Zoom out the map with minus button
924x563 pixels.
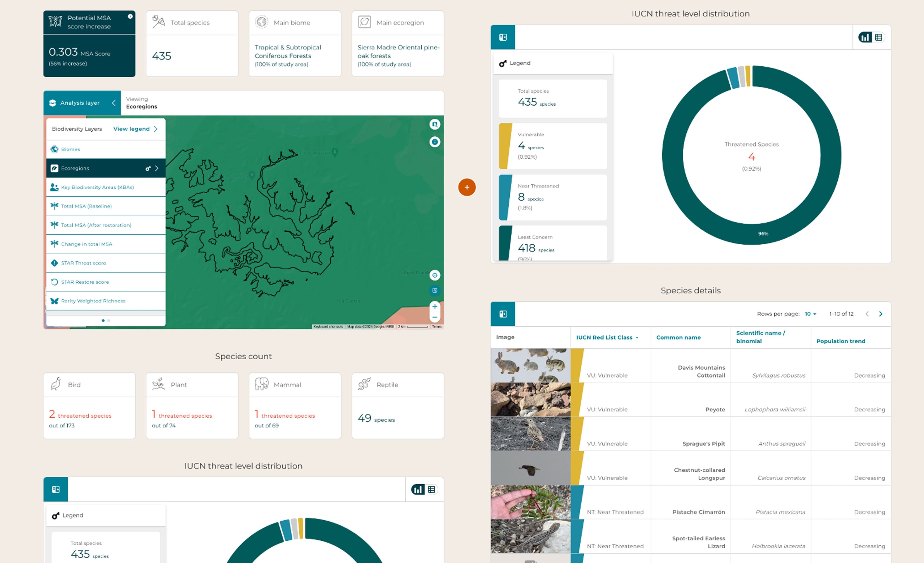pos(435,317)
